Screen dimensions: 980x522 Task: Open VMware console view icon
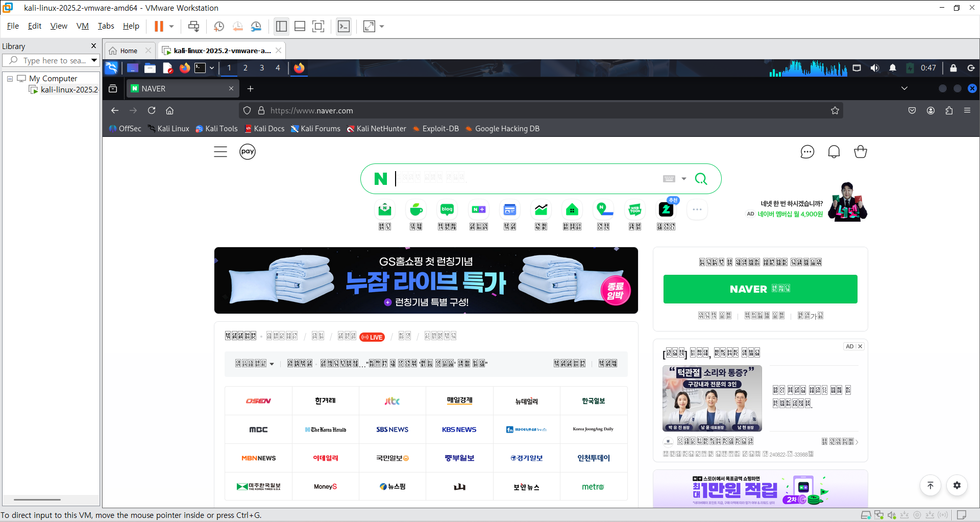(344, 26)
